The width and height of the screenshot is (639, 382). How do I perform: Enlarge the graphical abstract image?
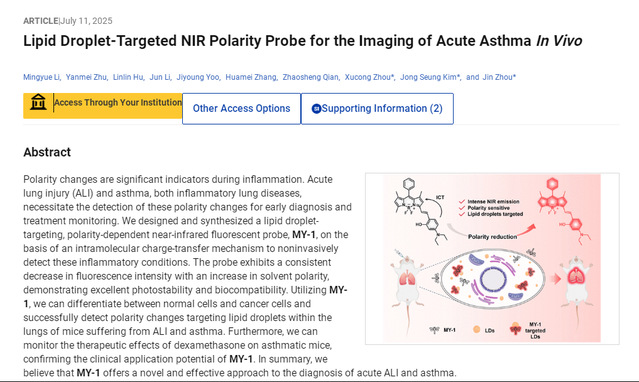(x=492, y=258)
